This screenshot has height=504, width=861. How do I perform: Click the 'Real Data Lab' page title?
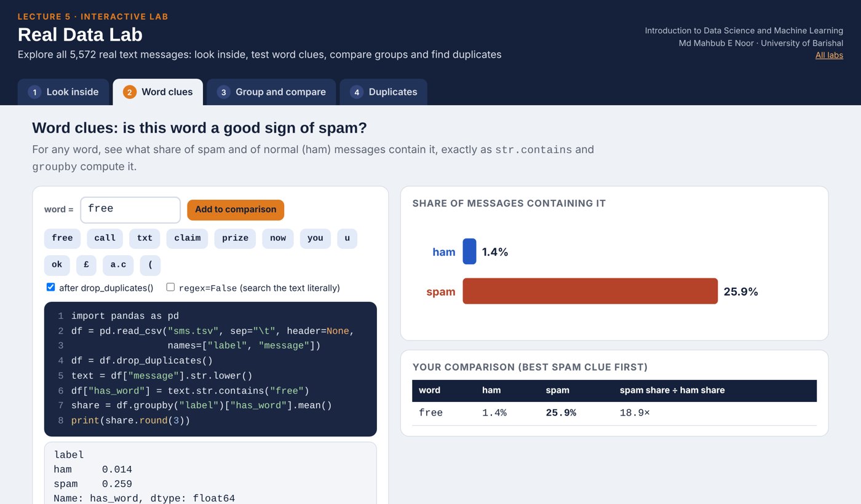click(x=80, y=34)
